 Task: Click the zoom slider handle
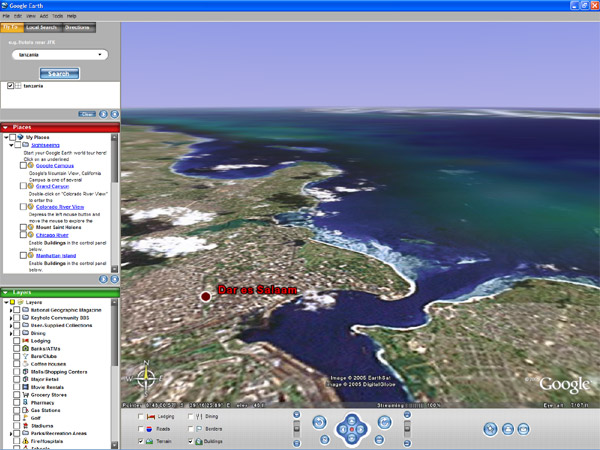coord(297,429)
